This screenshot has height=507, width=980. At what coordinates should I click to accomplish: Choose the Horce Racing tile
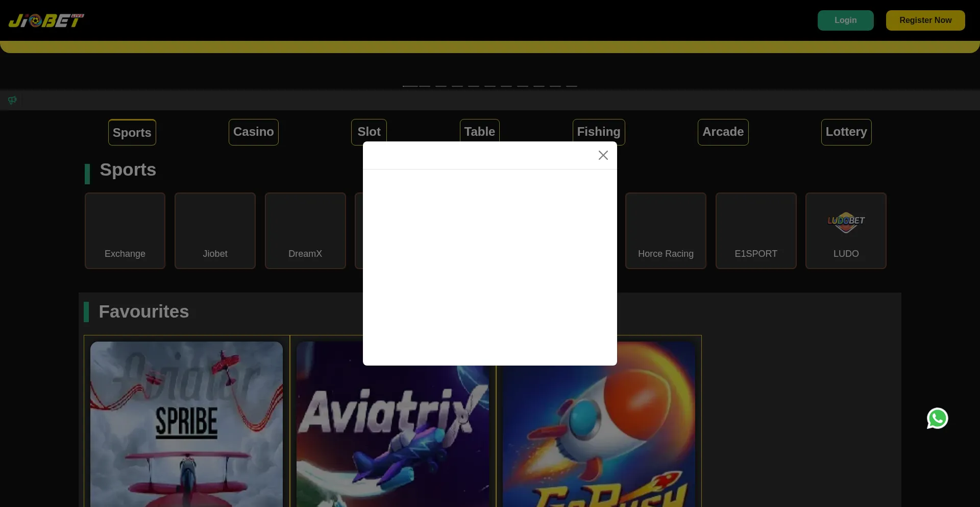[666, 230]
